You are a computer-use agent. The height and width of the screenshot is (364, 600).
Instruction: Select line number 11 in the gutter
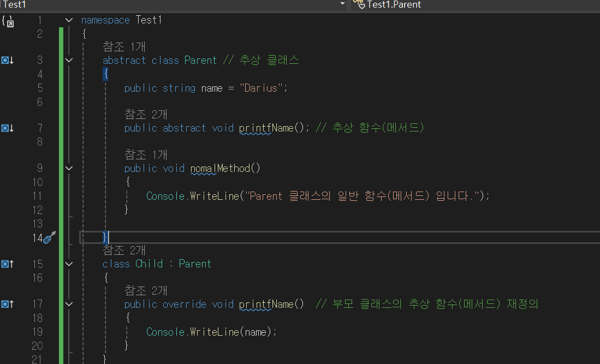(x=37, y=196)
